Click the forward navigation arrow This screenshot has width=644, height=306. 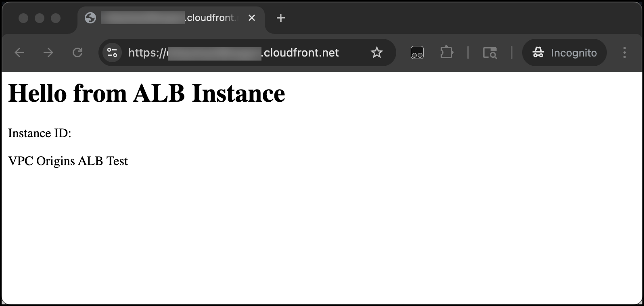point(48,52)
